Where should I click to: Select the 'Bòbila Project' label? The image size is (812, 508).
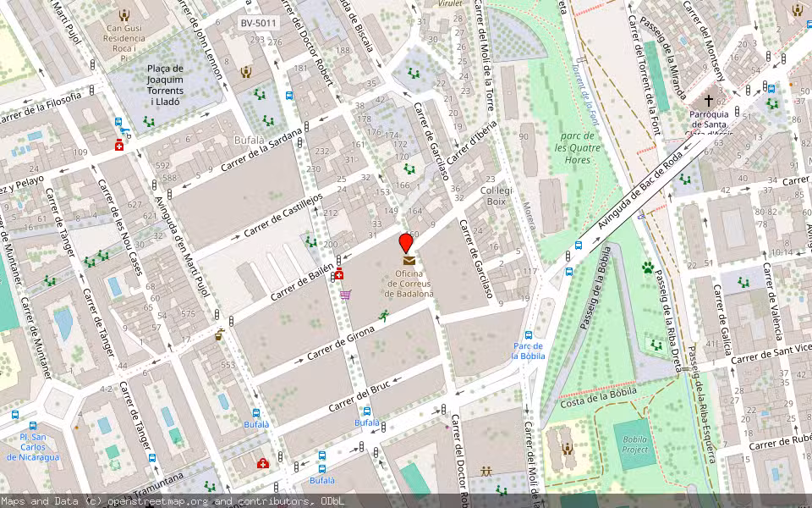click(635, 444)
